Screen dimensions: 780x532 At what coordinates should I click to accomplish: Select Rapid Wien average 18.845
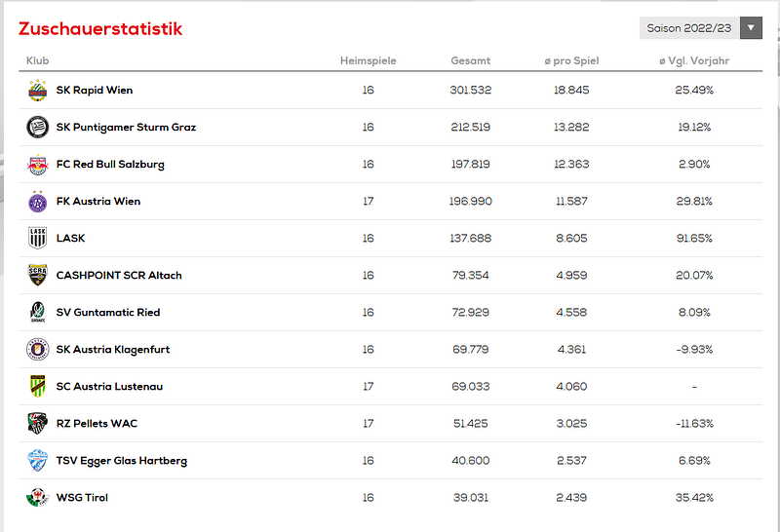point(571,90)
